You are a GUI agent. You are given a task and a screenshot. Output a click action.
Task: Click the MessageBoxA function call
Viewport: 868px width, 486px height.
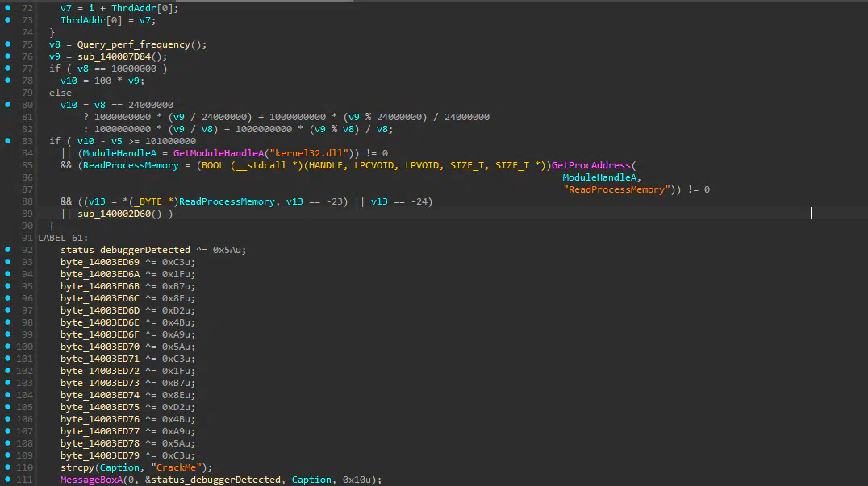point(92,480)
